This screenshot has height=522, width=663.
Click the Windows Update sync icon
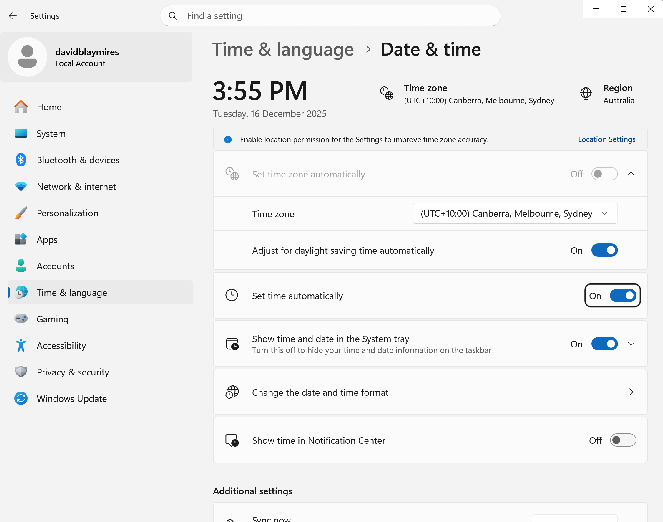21,398
